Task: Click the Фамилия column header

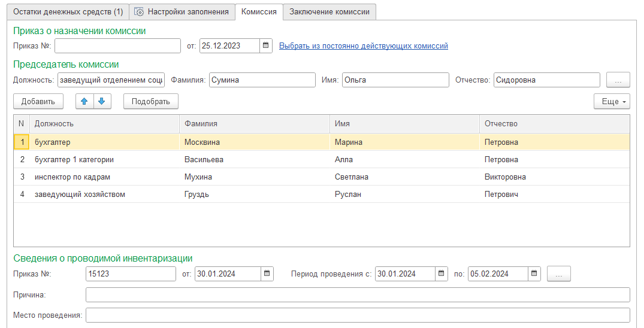Action: coord(255,123)
